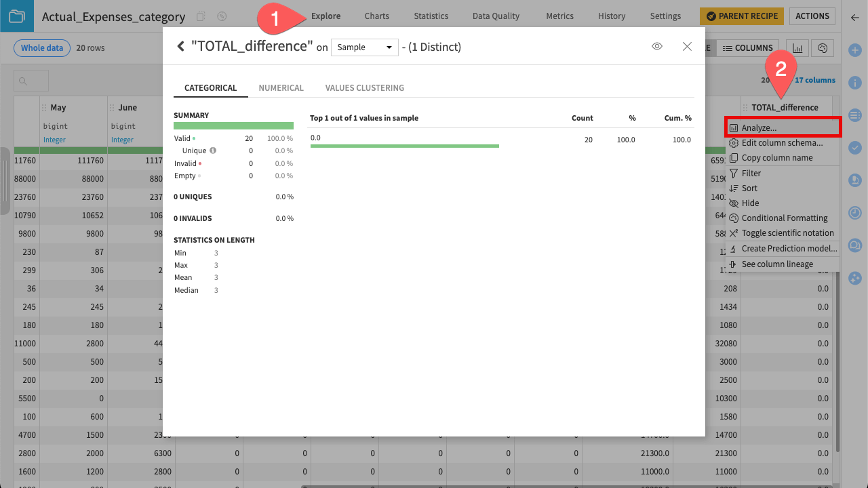
Task: Open the Discussions panel via chat bubble icon
Action: pos(854,245)
